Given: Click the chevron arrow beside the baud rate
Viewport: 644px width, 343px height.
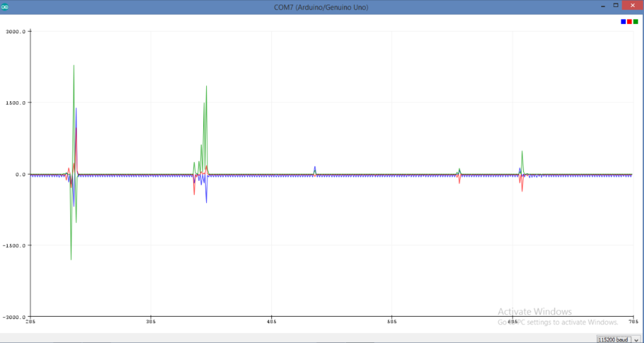Looking at the screenshot, I should click(x=638, y=340).
